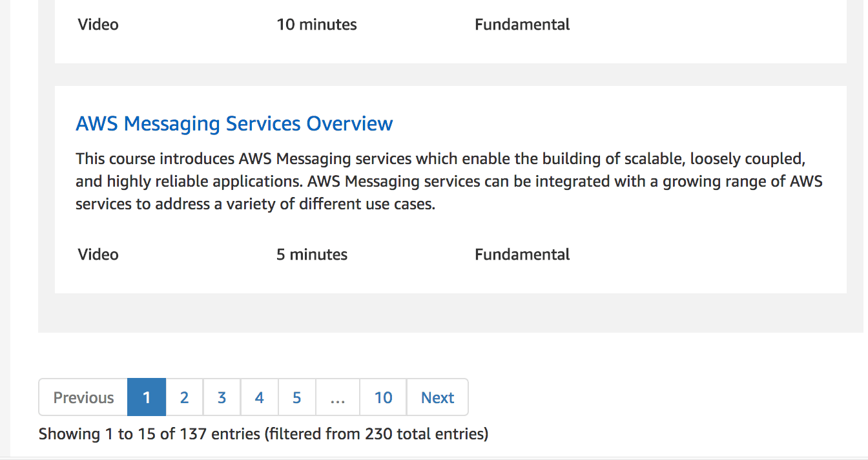The image size is (868, 460).
Task: Jump to page 4 of results
Action: tap(259, 397)
